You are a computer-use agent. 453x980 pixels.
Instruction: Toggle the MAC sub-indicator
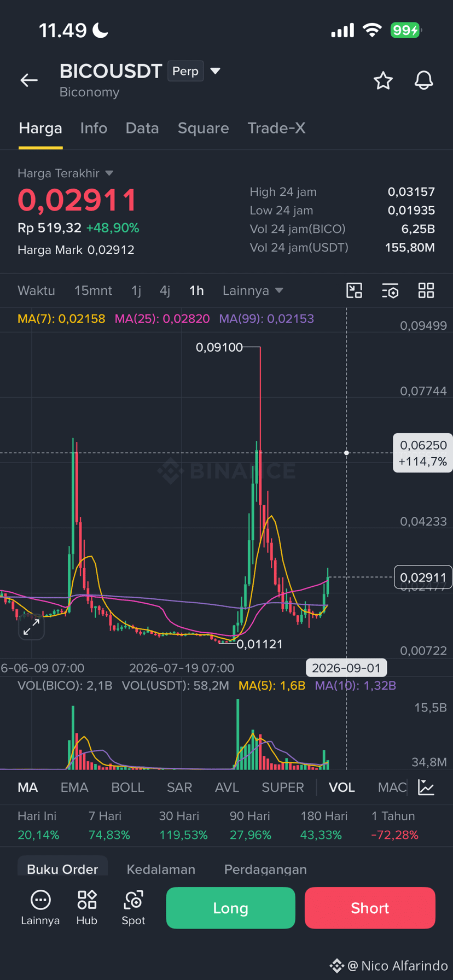tap(392, 787)
